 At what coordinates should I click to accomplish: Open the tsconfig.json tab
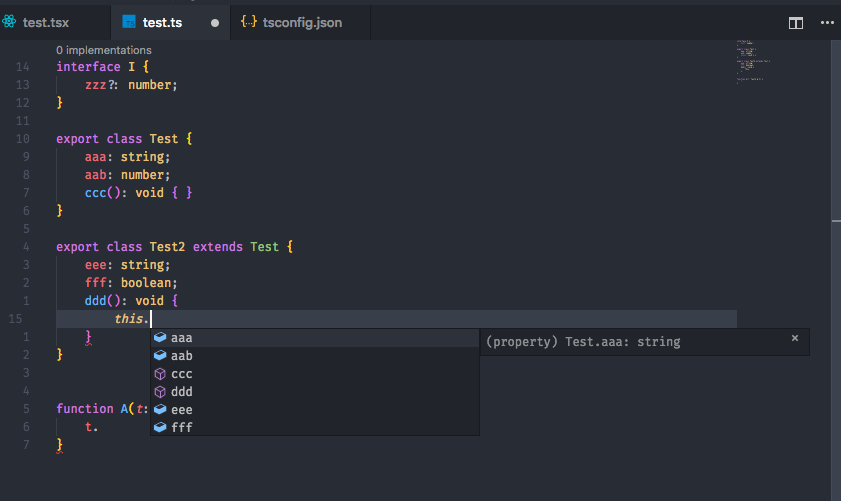point(302,23)
